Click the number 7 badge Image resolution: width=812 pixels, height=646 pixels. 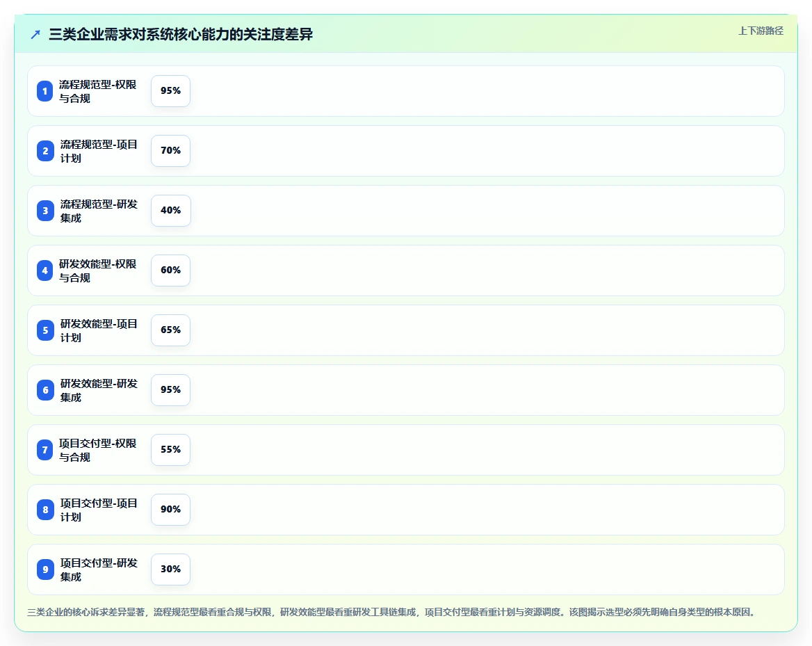[44, 450]
